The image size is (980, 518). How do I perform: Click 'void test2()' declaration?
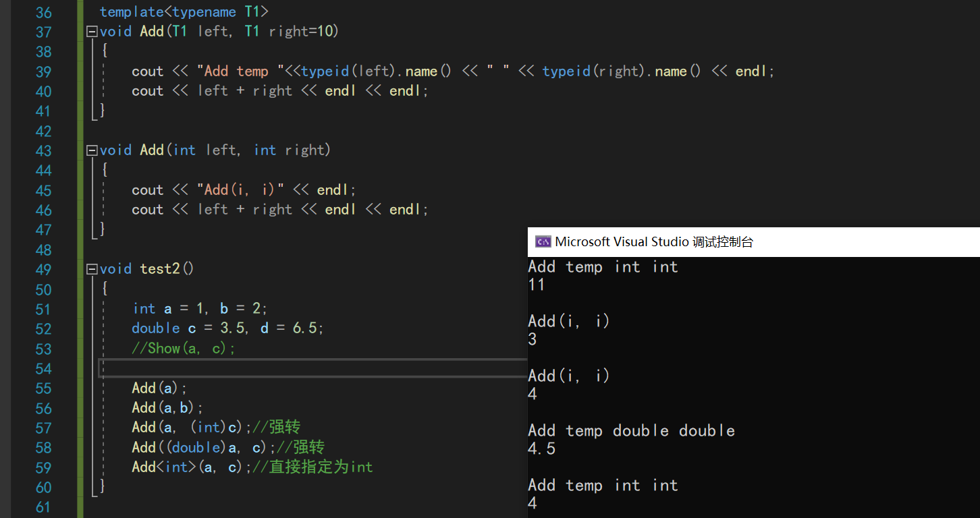point(147,269)
